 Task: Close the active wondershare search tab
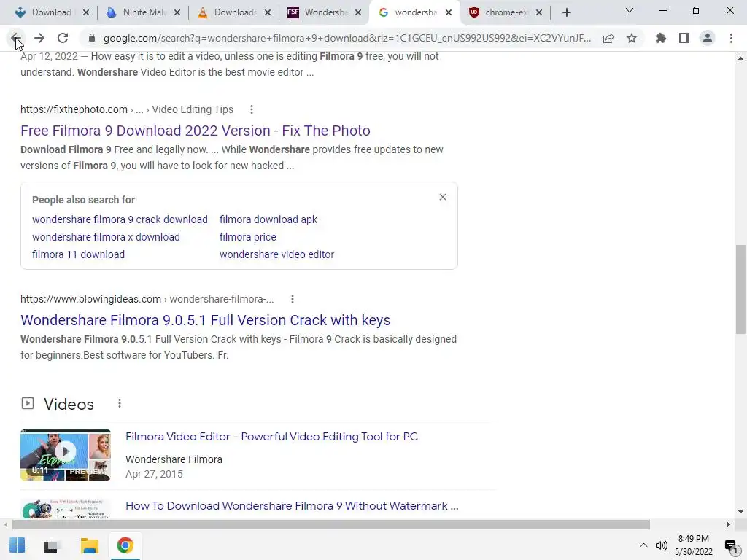[449, 13]
